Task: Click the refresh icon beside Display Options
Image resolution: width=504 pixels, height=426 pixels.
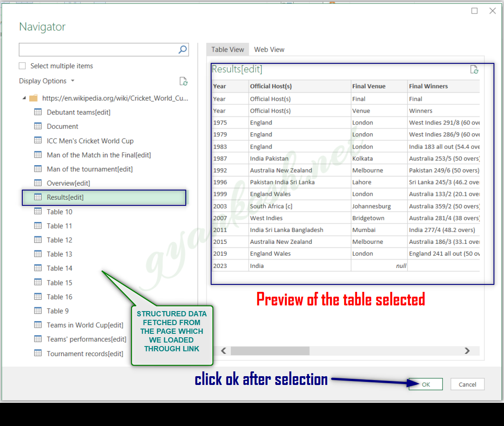Action: (x=183, y=81)
